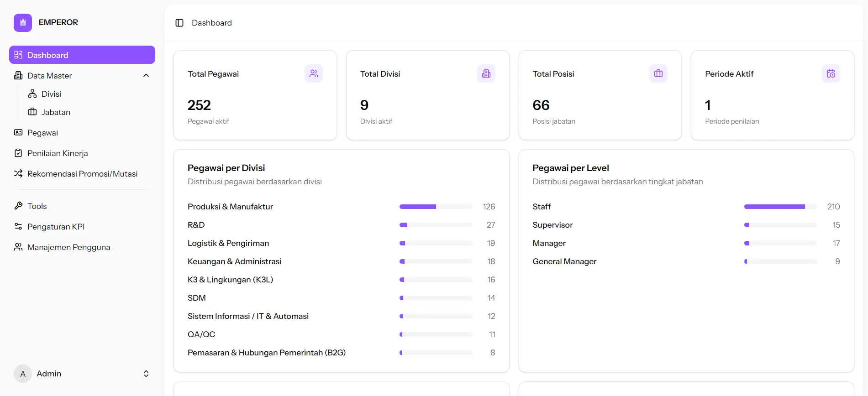Image resolution: width=868 pixels, height=396 pixels.
Task: Click the Manager level progress bar
Action: coord(780,243)
